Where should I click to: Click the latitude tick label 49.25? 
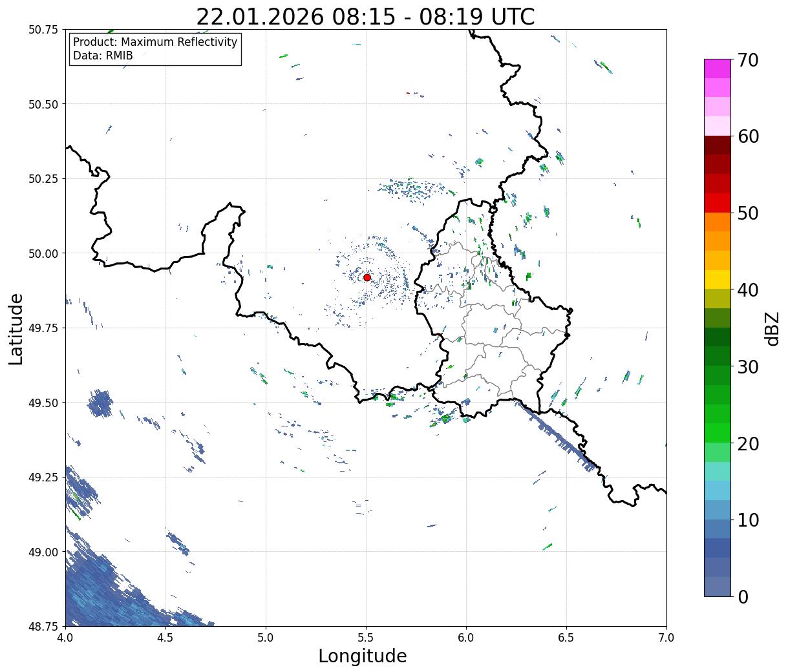(43, 478)
